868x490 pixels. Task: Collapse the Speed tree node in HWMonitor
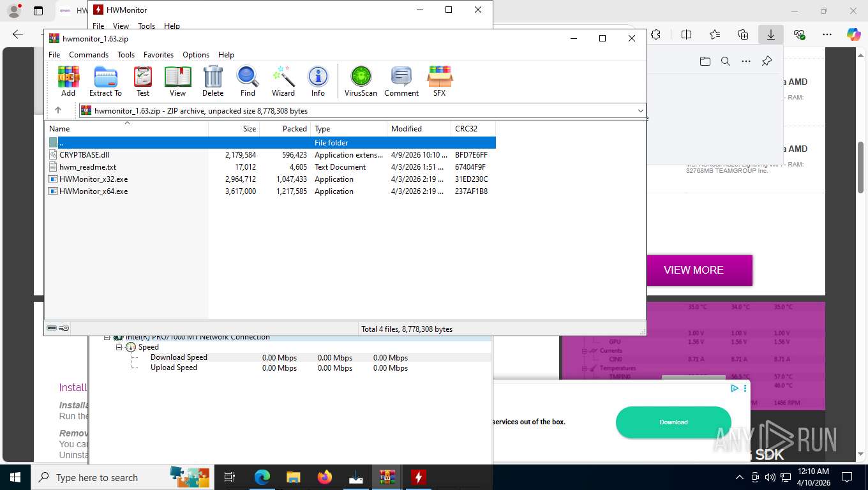coord(119,347)
